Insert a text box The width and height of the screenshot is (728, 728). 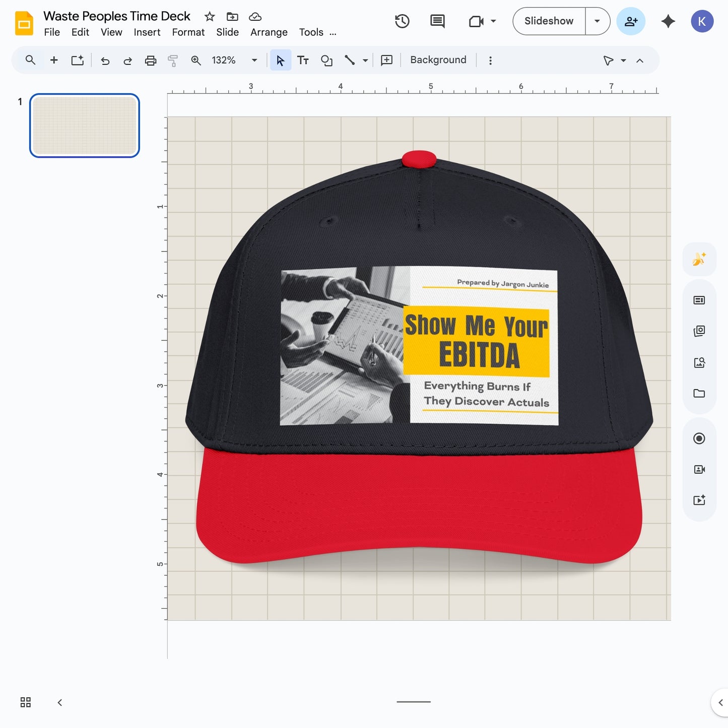point(303,60)
